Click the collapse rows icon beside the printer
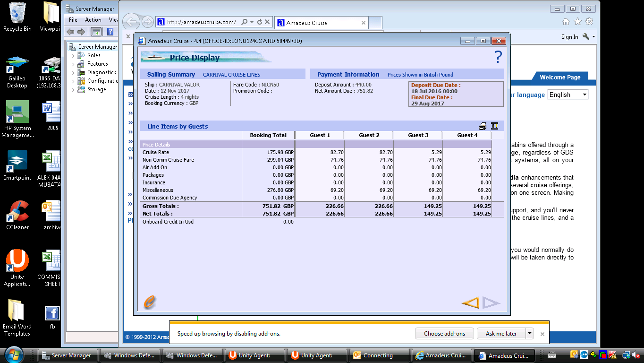This screenshot has width=644, height=363. (x=494, y=126)
